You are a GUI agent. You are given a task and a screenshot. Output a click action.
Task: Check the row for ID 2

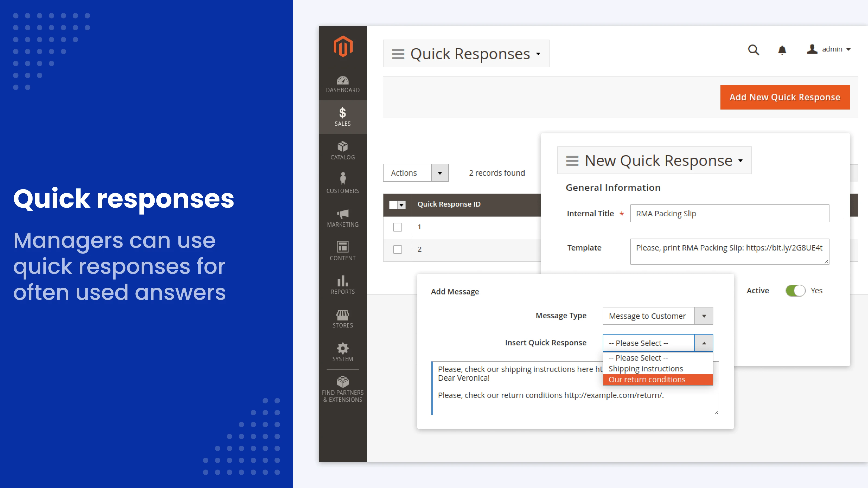[398, 249]
